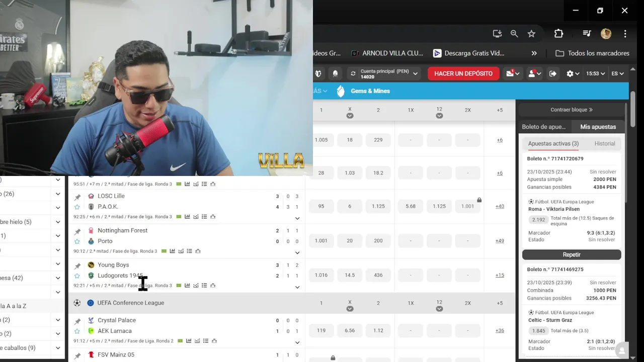Expand the Nottingham Forest match markets chevron
644x362 pixels.
(x=297, y=253)
